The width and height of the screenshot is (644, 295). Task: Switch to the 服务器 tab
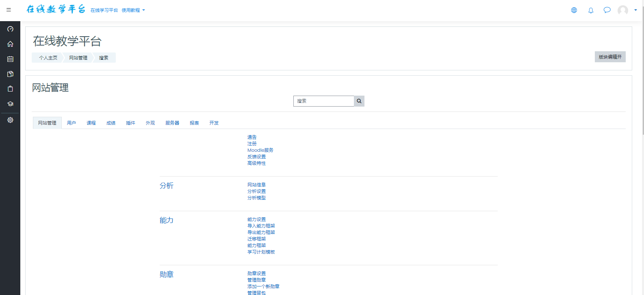pyautogui.click(x=172, y=123)
